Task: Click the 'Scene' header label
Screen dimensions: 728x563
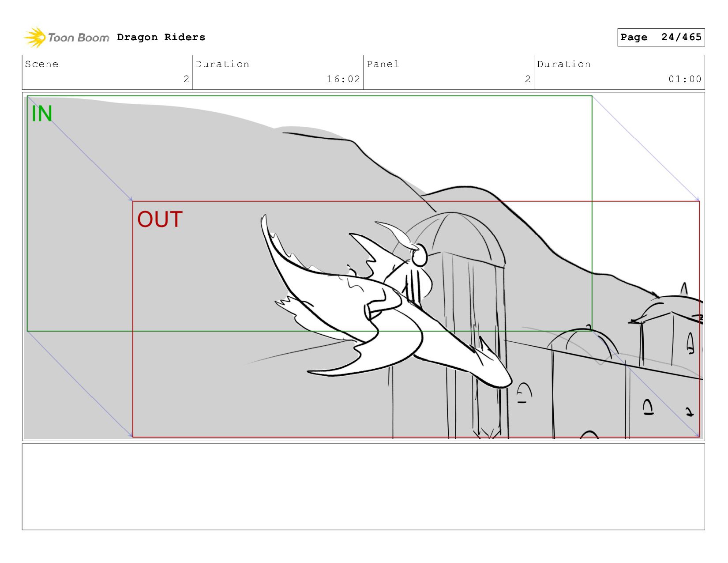Action: point(41,64)
